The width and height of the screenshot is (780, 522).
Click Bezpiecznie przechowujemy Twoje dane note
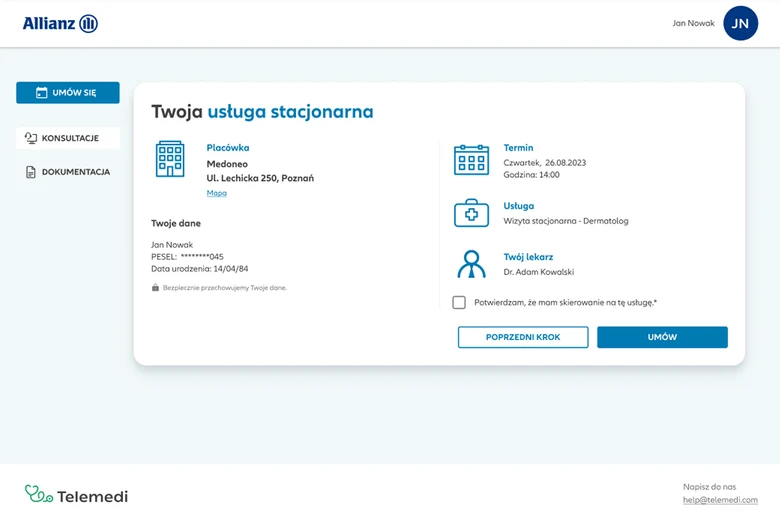225,288
